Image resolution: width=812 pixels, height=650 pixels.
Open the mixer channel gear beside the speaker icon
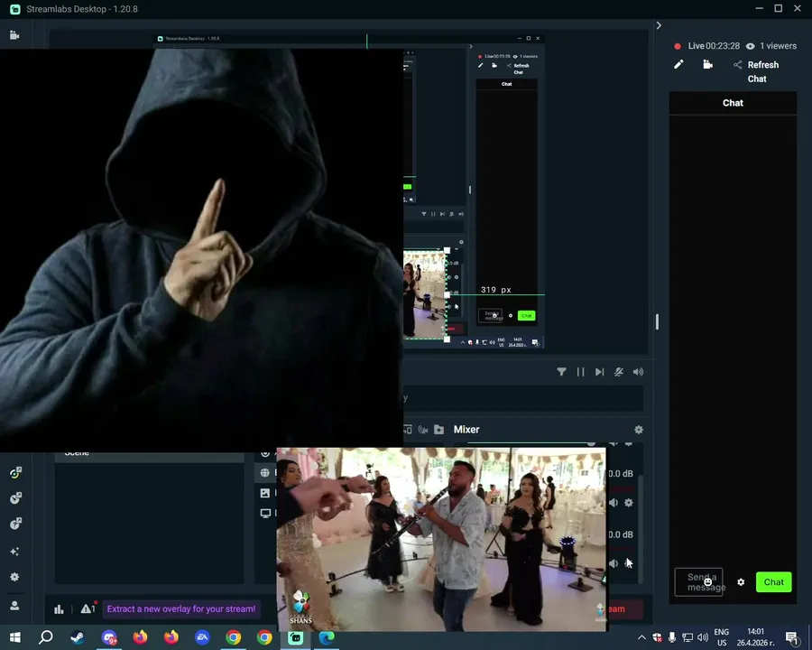(x=629, y=503)
